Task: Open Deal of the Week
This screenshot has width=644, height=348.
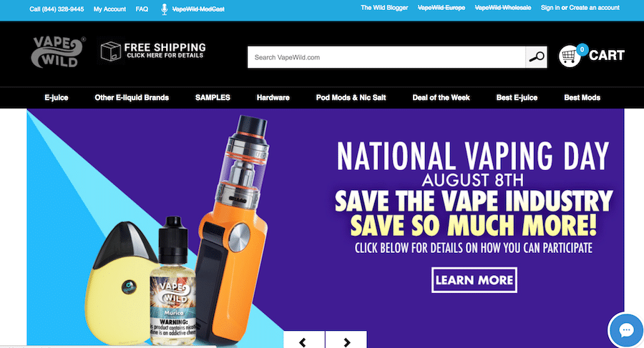Action: 441,98
